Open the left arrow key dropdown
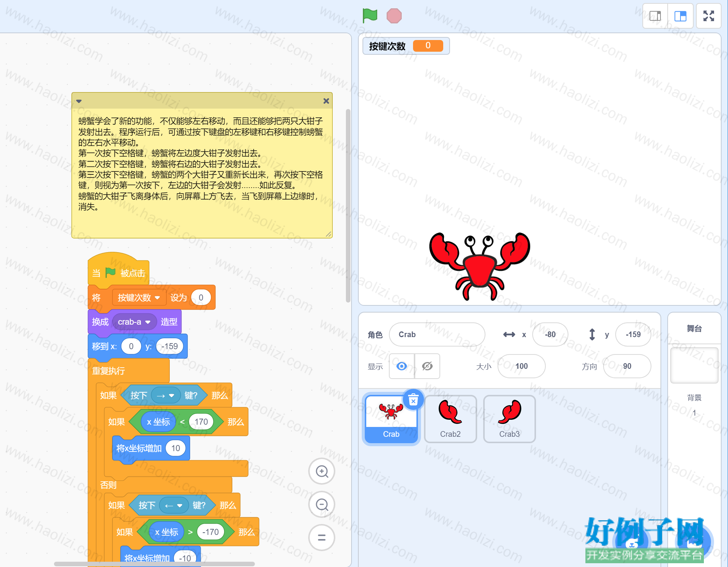The image size is (728, 567). pyautogui.click(x=174, y=505)
